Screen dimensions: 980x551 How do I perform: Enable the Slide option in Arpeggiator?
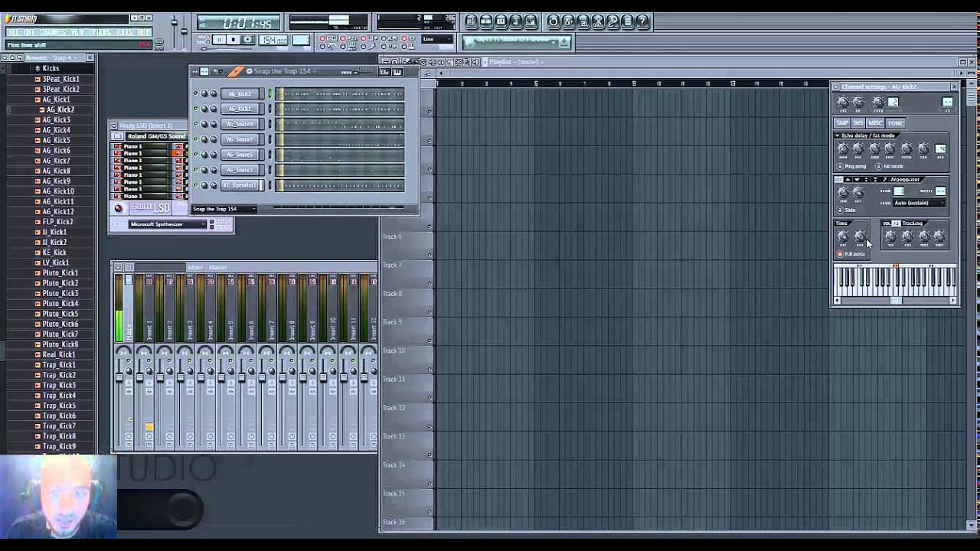pos(839,210)
